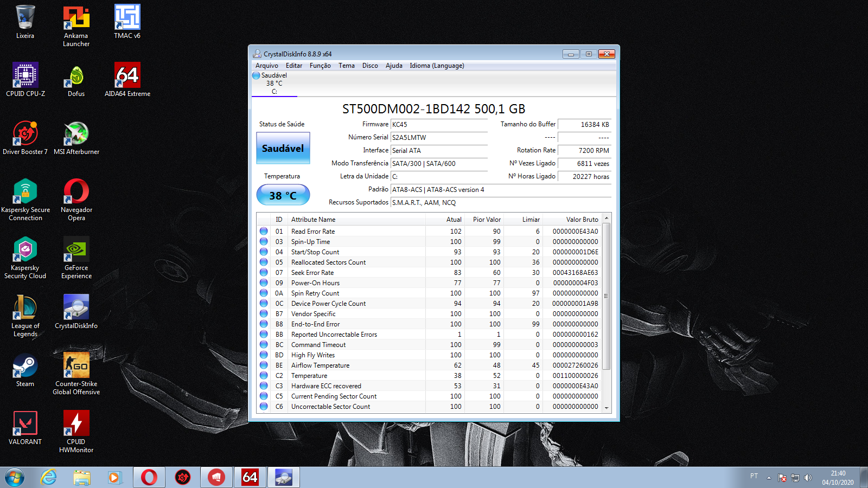868x488 pixels.
Task: Select the GeForce Experience desktop icon
Action: click(x=76, y=258)
